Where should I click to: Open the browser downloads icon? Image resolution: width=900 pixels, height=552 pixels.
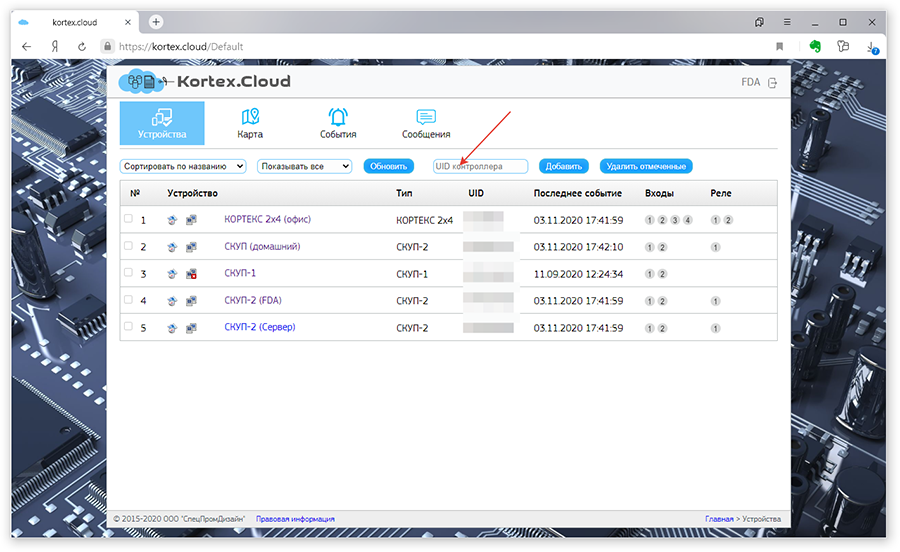click(872, 46)
